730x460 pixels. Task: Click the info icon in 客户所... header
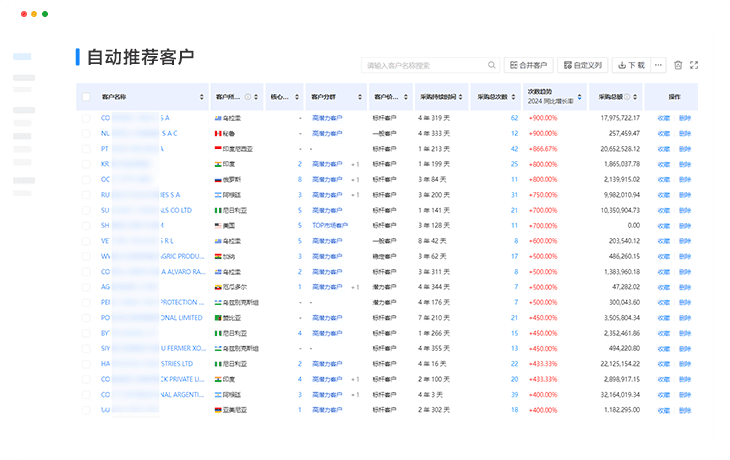pyautogui.click(x=248, y=97)
